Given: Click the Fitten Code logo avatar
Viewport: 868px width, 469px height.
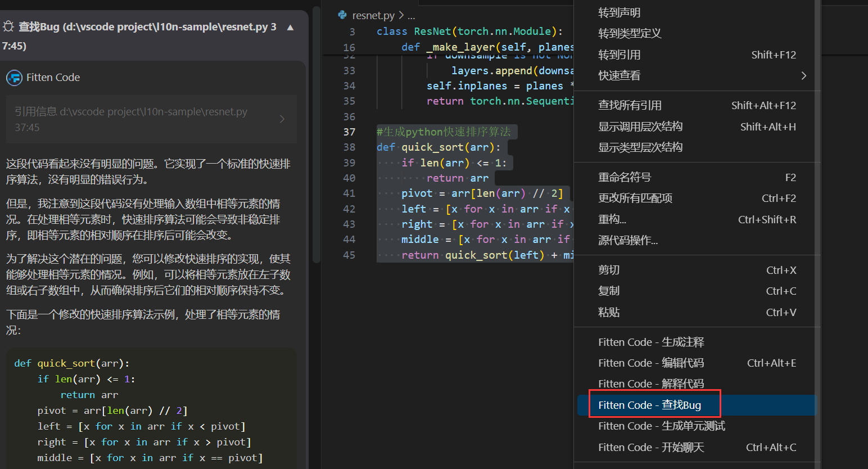Looking at the screenshot, I should click(x=14, y=78).
